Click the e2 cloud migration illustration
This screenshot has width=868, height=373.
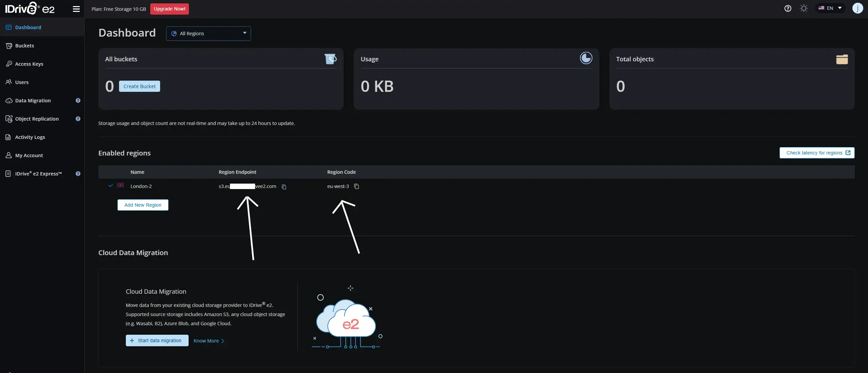coord(348,318)
